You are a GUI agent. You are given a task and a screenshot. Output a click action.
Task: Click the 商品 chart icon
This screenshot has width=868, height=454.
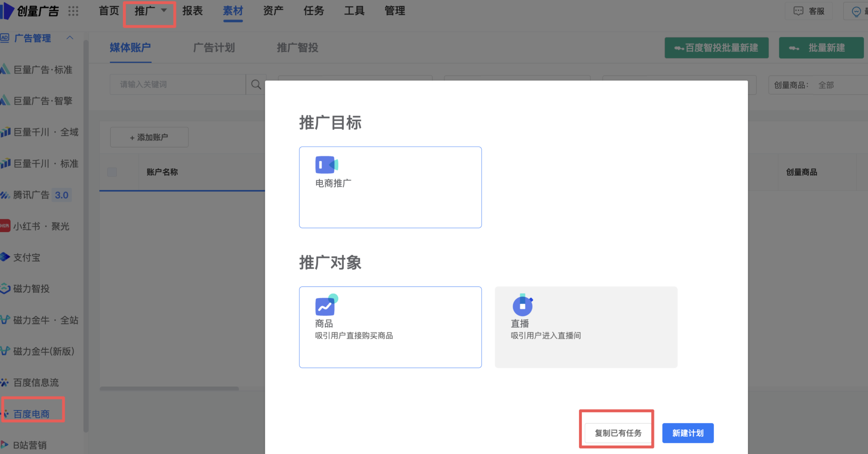click(326, 305)
